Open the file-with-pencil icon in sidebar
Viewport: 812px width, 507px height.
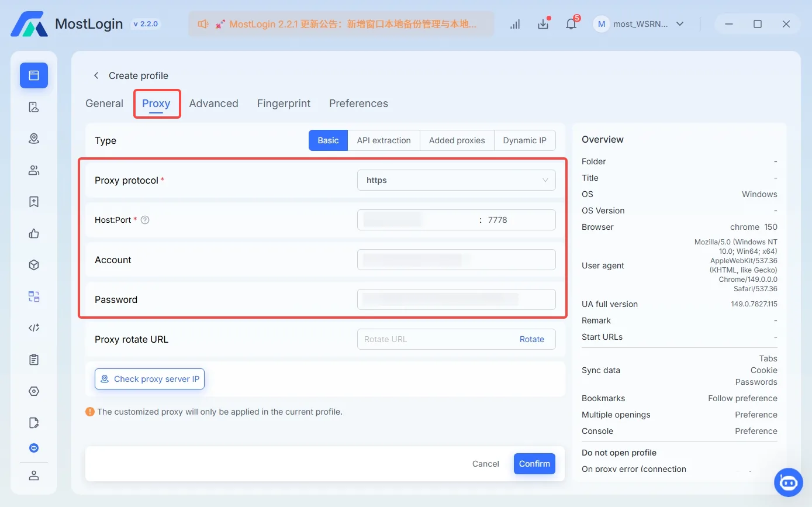coord(34,423)
